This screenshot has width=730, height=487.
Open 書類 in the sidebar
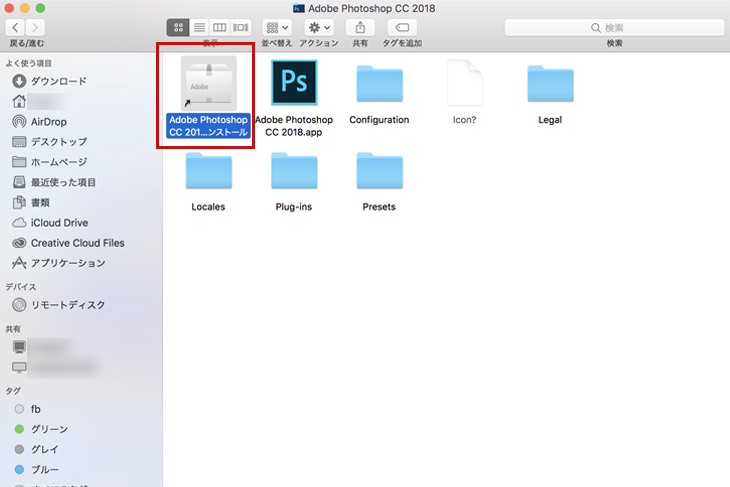[x=31, y=203]
